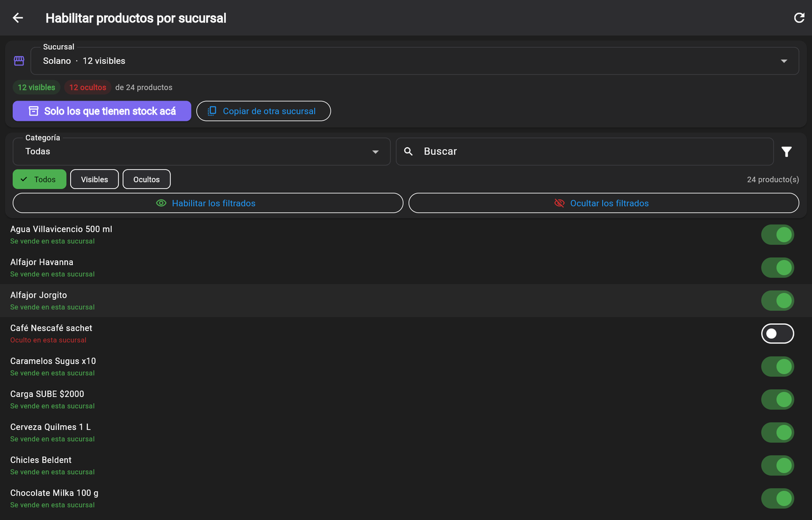Click the 12 visibles green badge

point(37,87)
